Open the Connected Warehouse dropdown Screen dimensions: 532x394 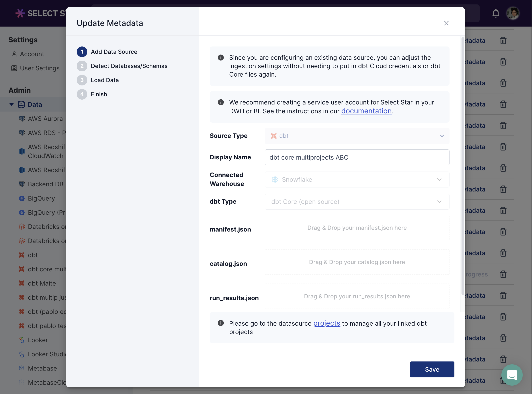coord(357,180)
